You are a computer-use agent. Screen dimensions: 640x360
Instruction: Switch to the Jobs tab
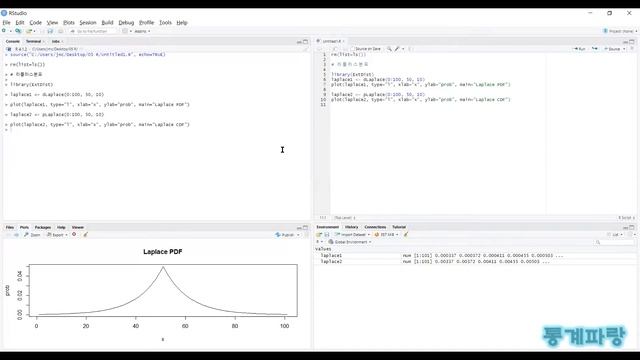[56, 41]
